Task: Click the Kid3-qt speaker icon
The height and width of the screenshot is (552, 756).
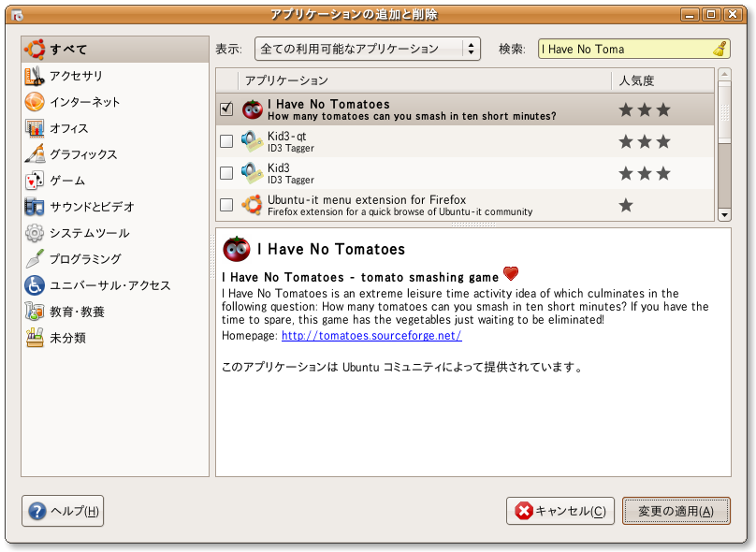Action: coord(252,141)
